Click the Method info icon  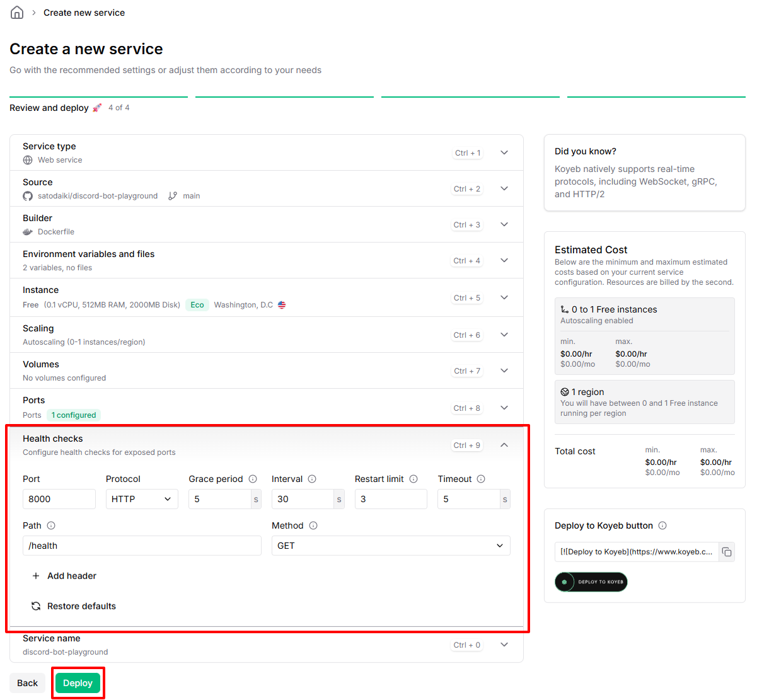click(313, 525)
